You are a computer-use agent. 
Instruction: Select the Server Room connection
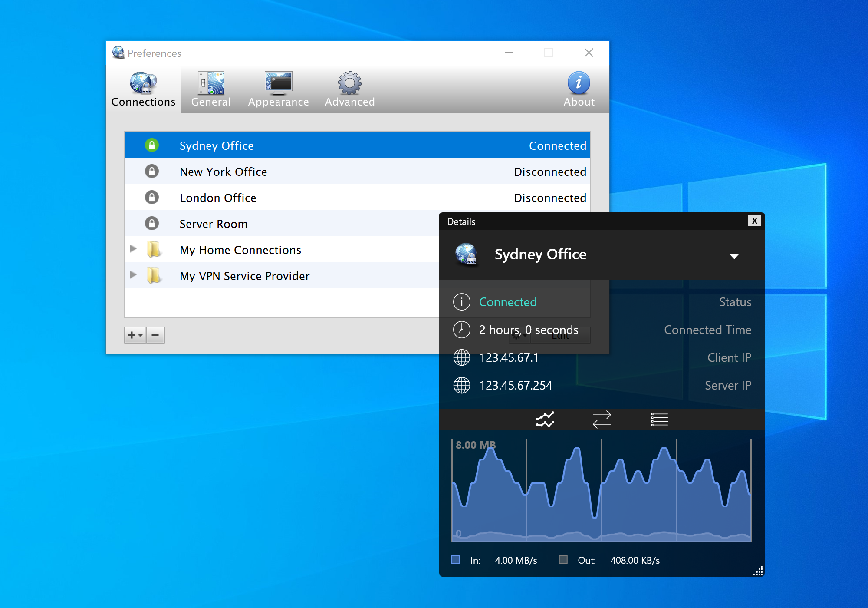coord(212,224)
